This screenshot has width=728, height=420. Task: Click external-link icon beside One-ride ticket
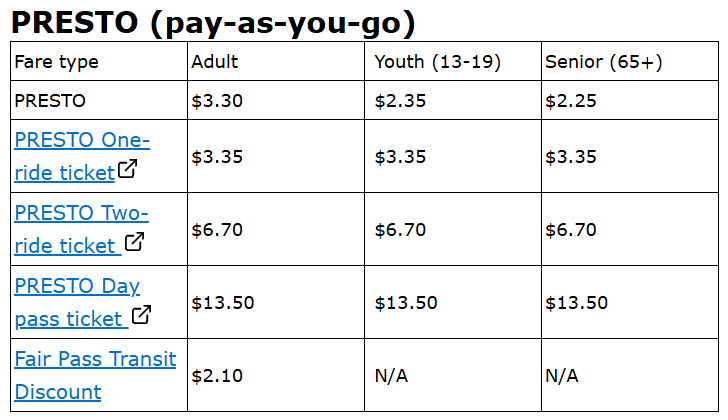click(127, 170)
